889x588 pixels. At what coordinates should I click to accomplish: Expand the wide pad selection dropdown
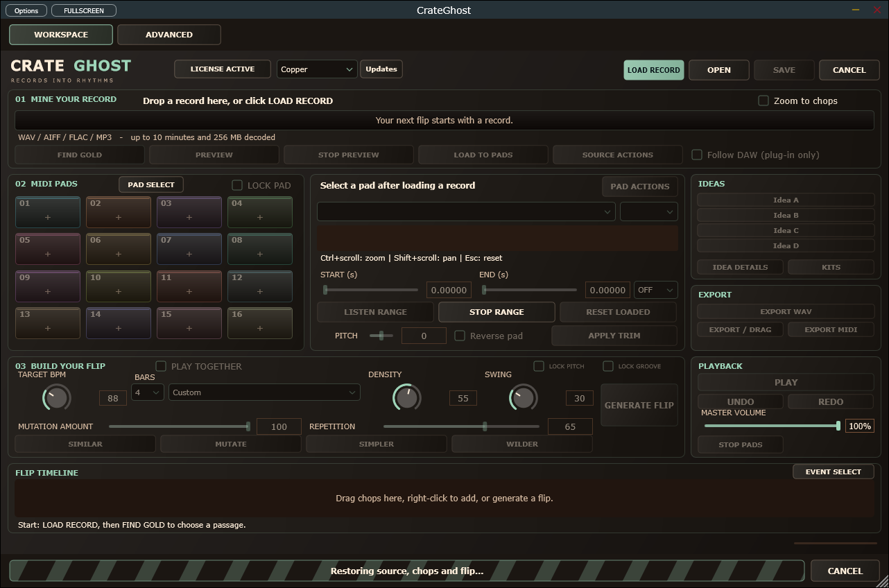[466, 211]
